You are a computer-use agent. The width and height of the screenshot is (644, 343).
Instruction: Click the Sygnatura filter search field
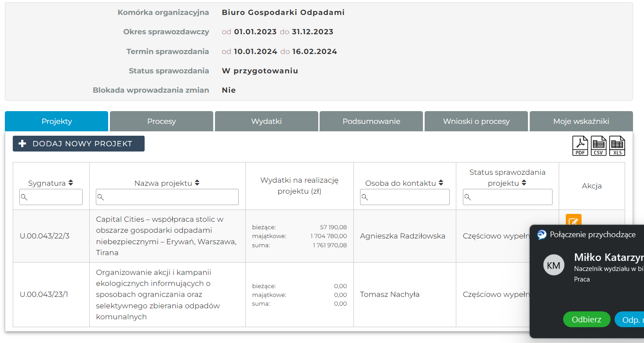point(51,197)
